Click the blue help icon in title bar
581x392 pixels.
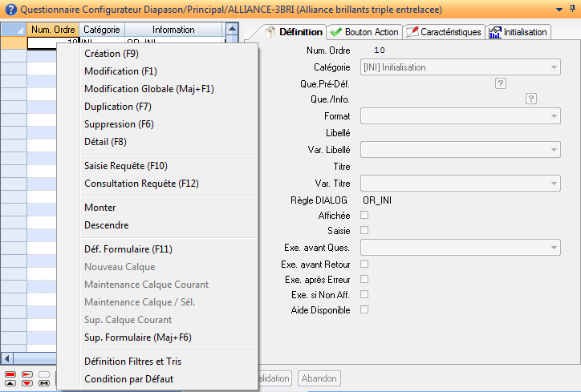[x=9, y=8]
